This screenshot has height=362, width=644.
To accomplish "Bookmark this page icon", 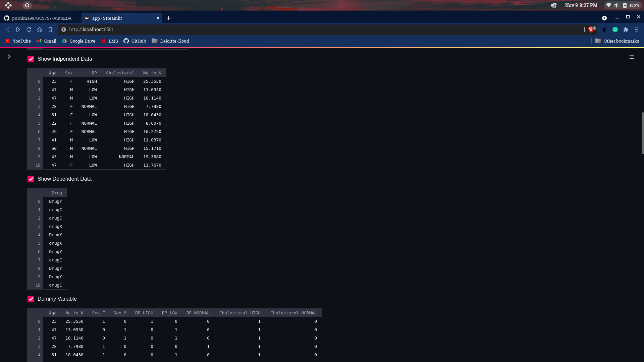I will (x=50, y=29).
